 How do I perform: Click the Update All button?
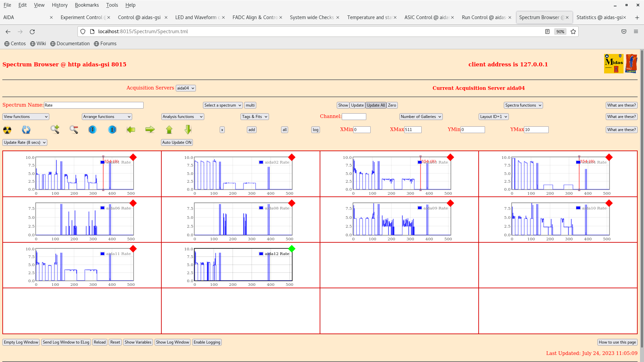click(x=376, y=105)
